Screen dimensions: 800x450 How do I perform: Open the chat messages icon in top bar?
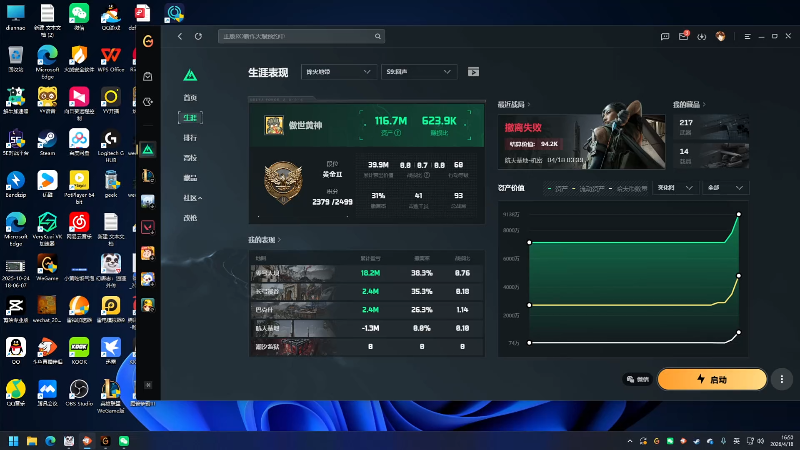(x=665, y=37)
